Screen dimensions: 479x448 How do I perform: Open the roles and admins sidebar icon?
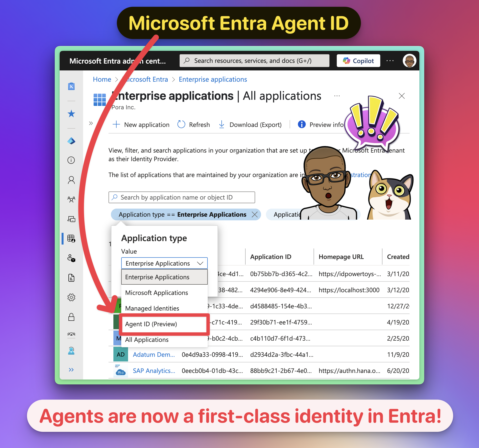click(71, 258)
